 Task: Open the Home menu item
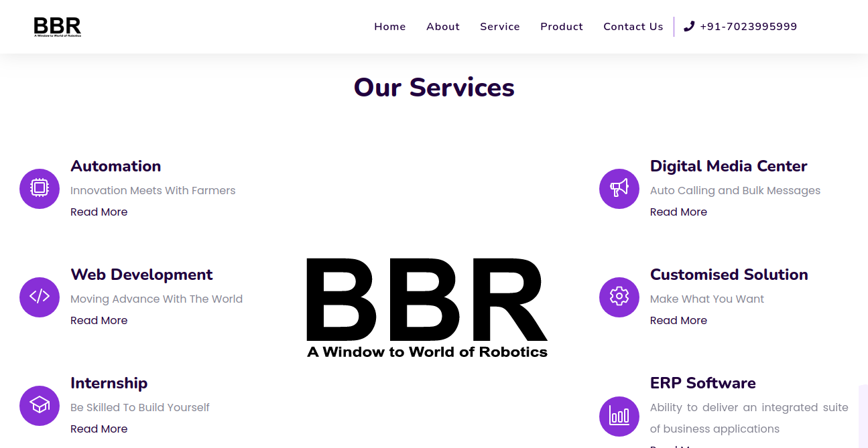(x=390, y=27)
